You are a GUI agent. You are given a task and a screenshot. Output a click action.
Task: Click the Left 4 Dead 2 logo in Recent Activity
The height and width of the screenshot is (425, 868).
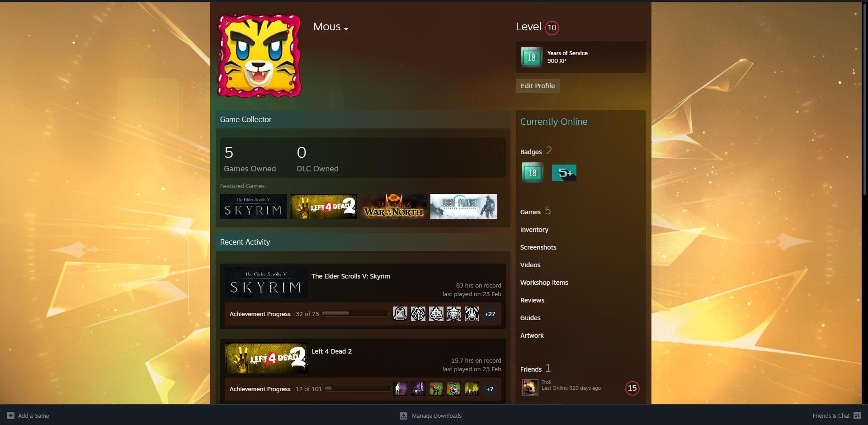point(266,358)
